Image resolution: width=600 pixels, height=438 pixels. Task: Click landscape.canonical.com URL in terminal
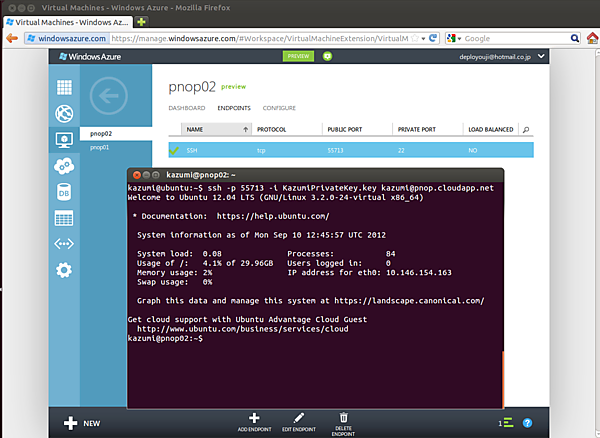(409, 301)
